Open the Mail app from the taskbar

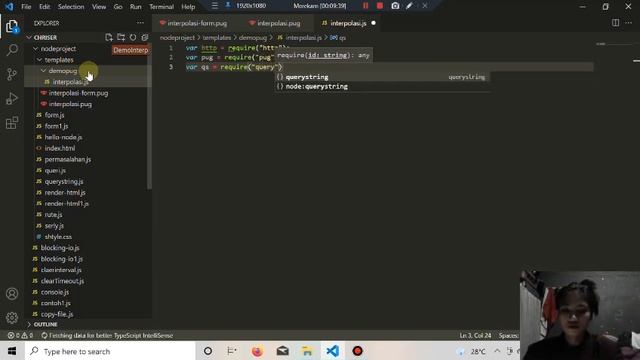[282, 351]
